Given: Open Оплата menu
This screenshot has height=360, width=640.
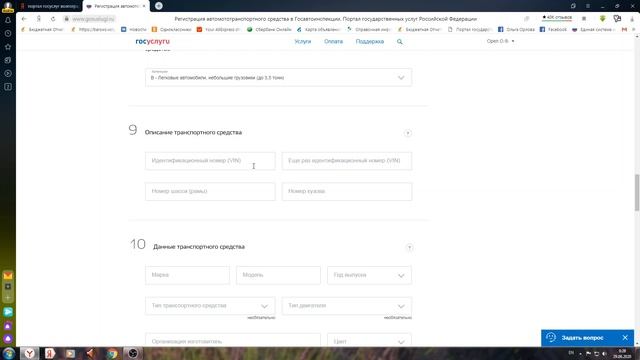Looking at the screenshot, I should click(x=333, y=42).
